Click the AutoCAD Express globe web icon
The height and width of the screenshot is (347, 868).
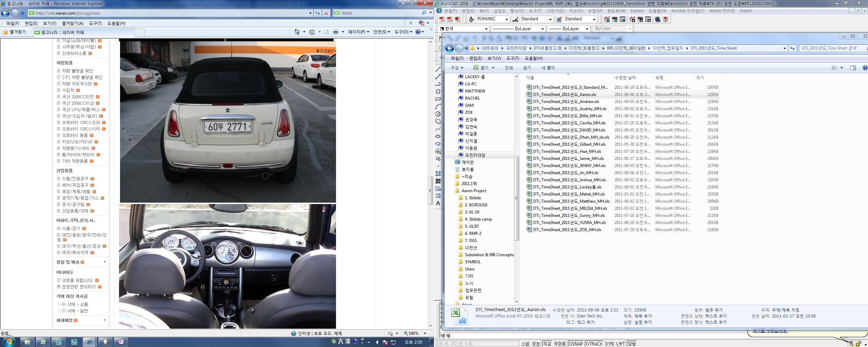[x=658, y=19]
